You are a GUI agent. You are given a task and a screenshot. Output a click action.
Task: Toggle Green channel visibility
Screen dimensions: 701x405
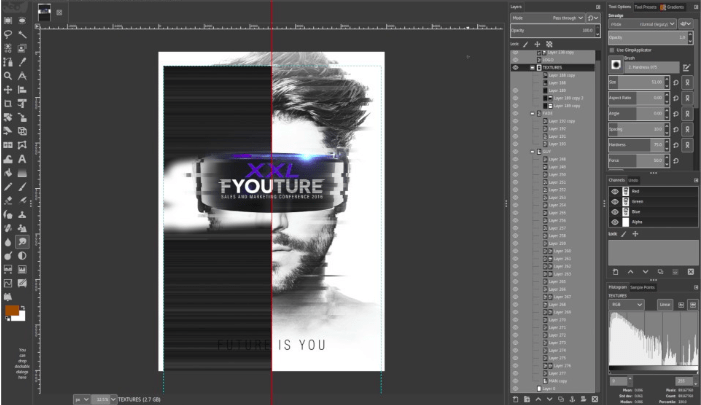(615, 202)
